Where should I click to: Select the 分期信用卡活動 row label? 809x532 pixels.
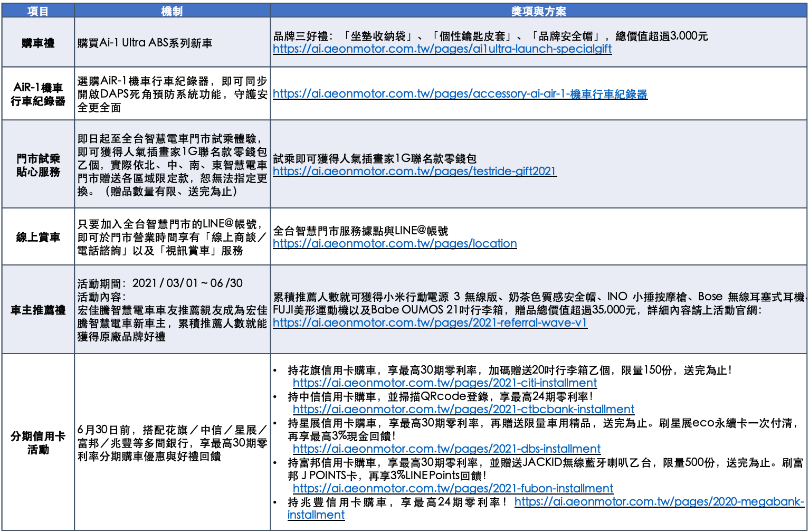(x=38, y=443)
